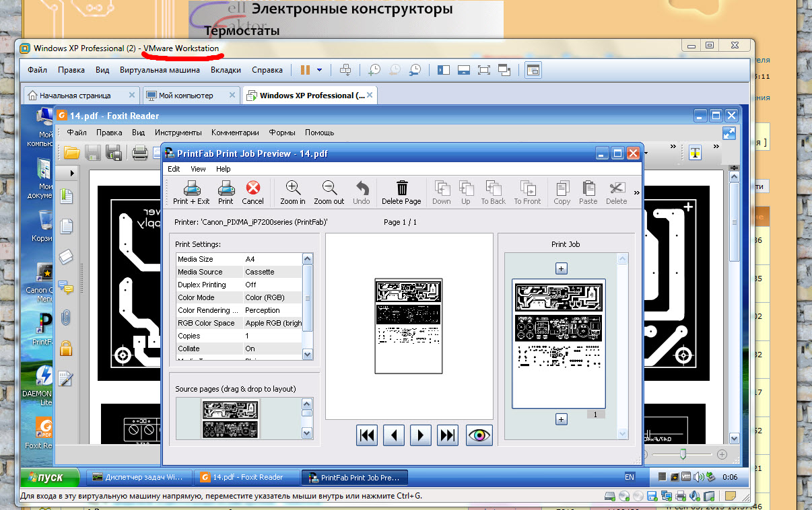Zoom out of the print preview
The image size is (812, 510).
(x=329, y=192)
